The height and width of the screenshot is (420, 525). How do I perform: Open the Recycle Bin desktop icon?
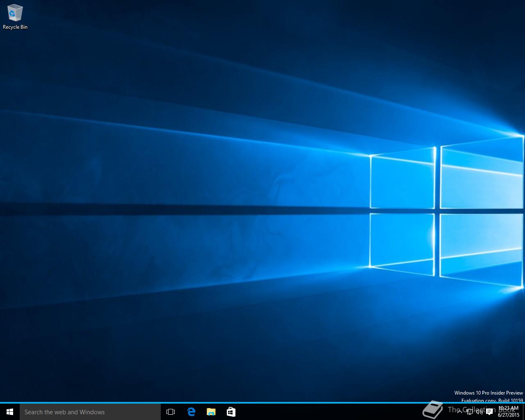click(x=15, y=17)
